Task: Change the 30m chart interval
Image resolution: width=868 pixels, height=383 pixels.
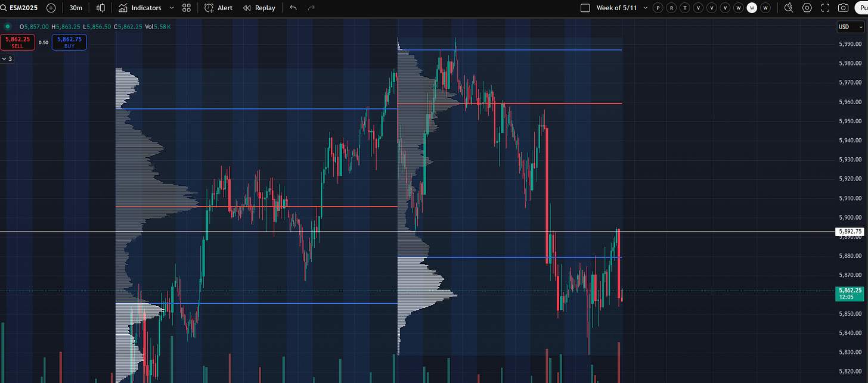Action: click(76, 8)
